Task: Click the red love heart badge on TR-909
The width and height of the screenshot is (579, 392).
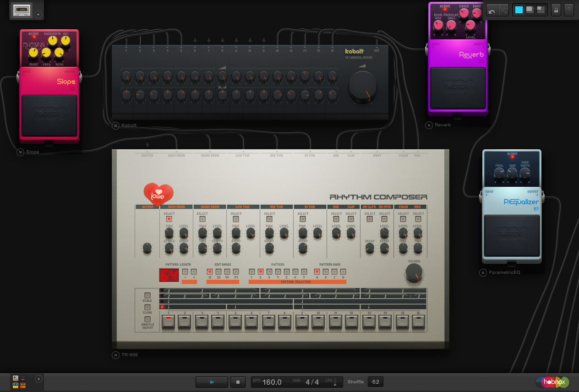Action: [158, 195]
